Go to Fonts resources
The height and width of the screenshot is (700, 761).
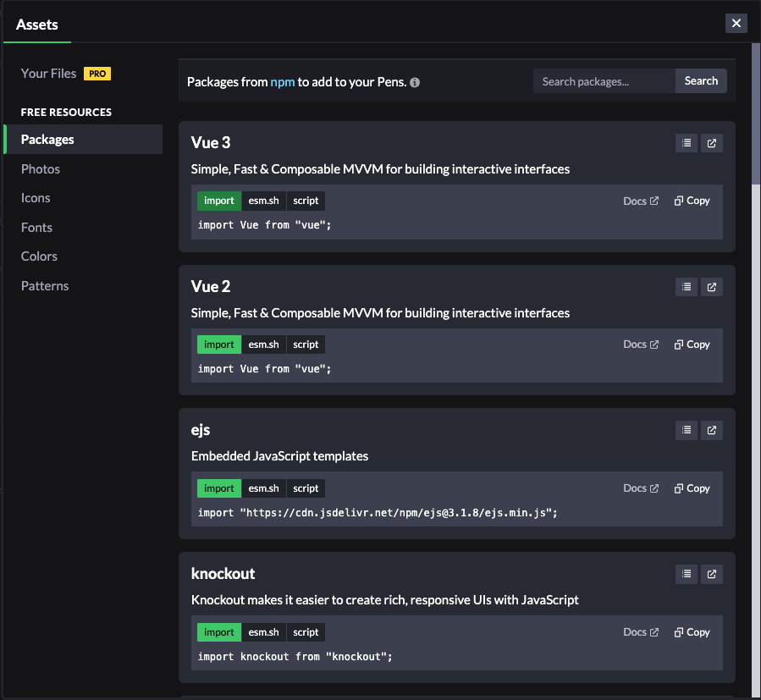[36, 227]
